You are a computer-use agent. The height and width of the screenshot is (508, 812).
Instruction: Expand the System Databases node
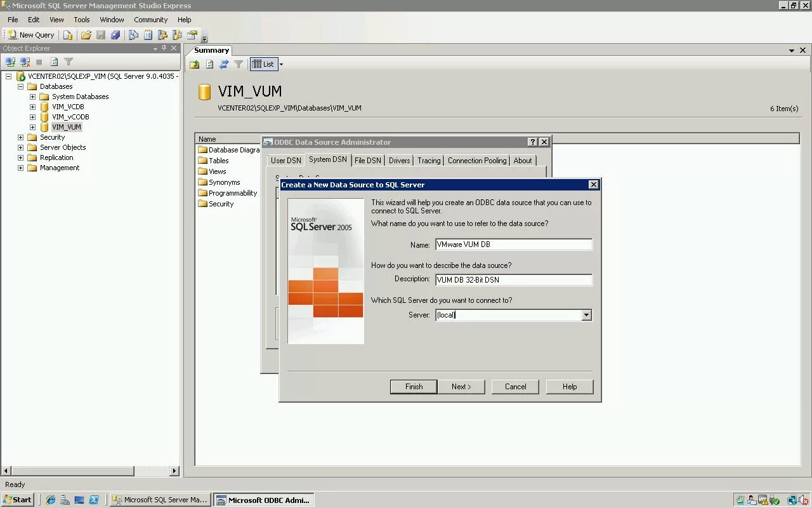coord(32,97)
